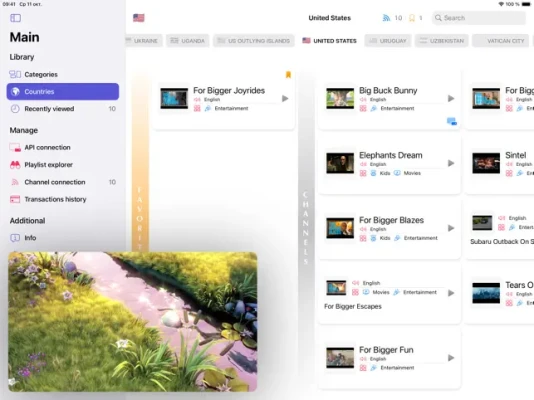
Task: Open Tears Of Steel thumbnail
Action: (x=486, y=293)
